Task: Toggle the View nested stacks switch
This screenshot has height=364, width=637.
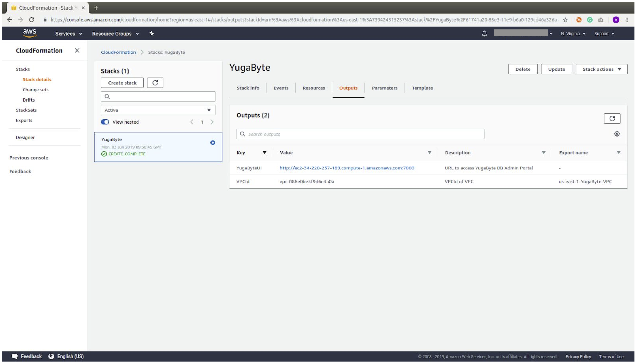Action: tap(105, 122)
